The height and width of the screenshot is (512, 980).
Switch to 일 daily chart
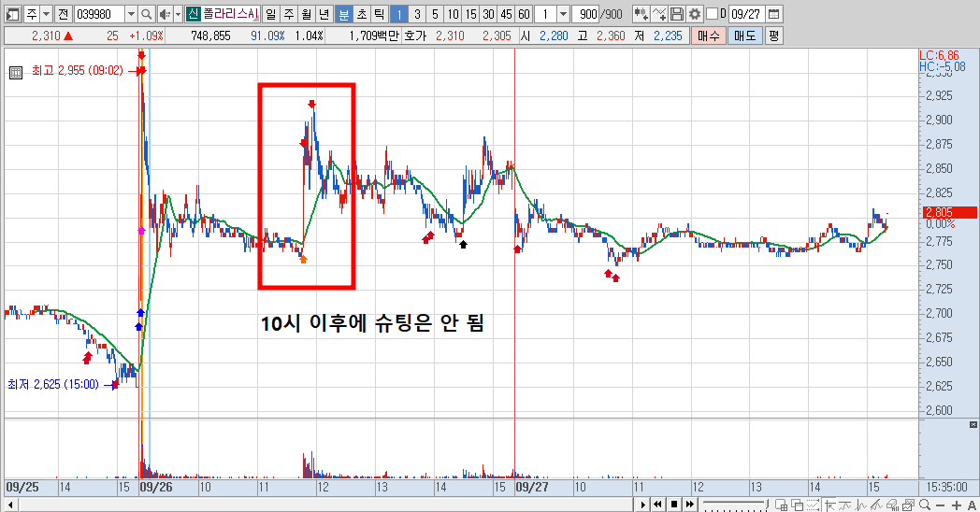[x=270, y=14]
